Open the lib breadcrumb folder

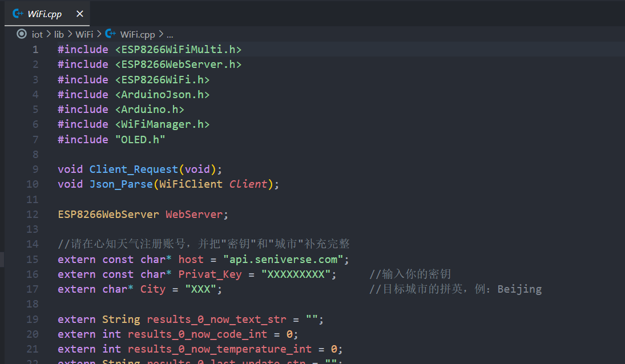pyautogui.click(x=59, y=34)
